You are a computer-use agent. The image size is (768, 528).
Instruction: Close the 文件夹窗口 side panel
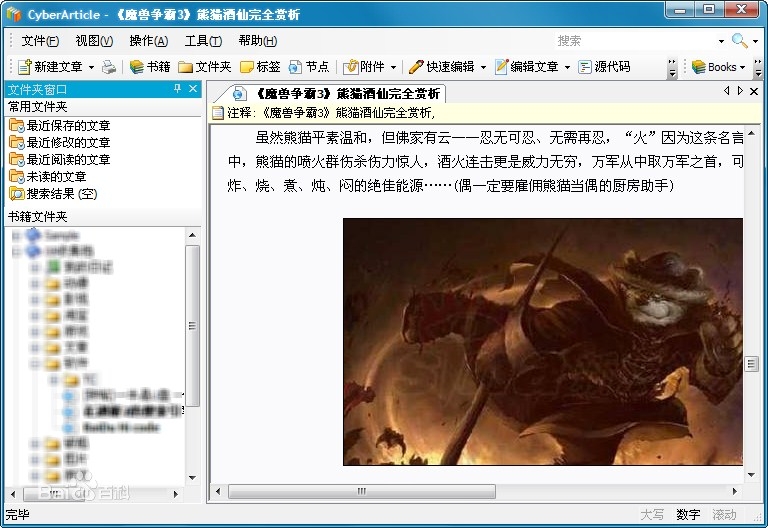pyautogui.click(x=193, y=89)
